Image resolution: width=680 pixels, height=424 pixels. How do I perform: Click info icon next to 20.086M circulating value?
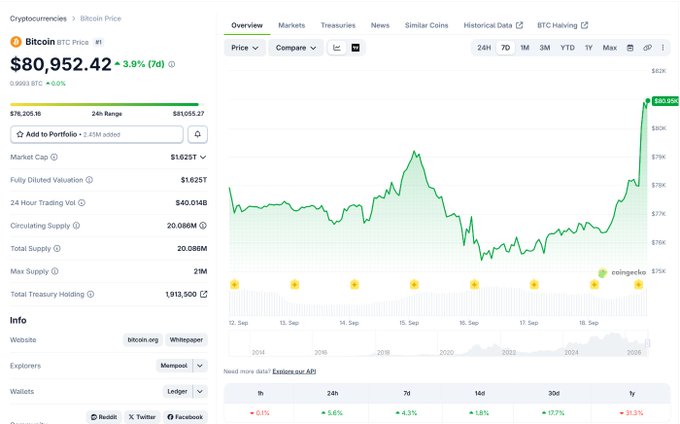[x=203, y=225]
